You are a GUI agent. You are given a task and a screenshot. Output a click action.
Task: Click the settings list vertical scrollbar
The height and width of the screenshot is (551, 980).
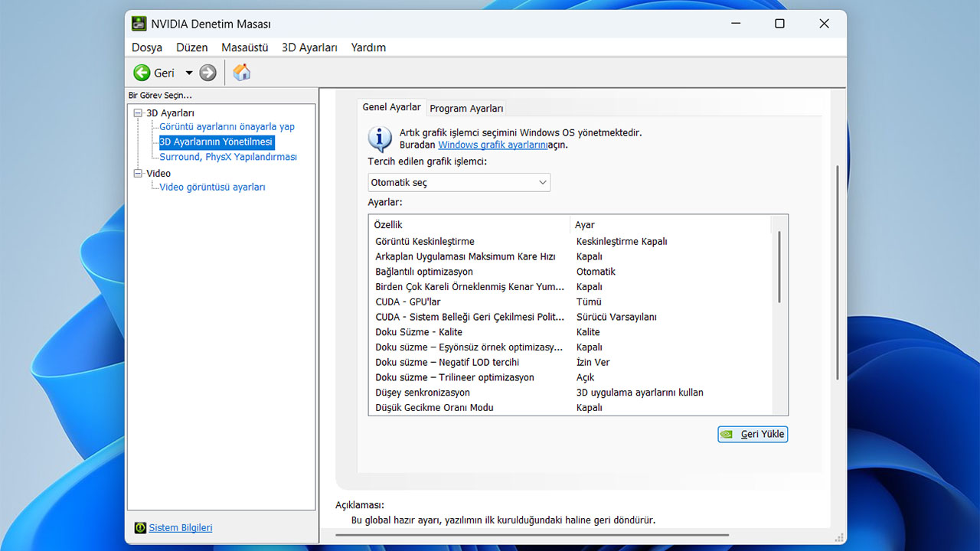[x=779, y=268]
